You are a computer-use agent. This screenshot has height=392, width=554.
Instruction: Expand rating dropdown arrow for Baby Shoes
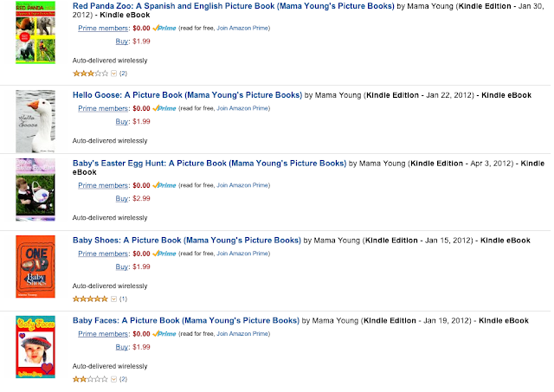coord(113,299)
